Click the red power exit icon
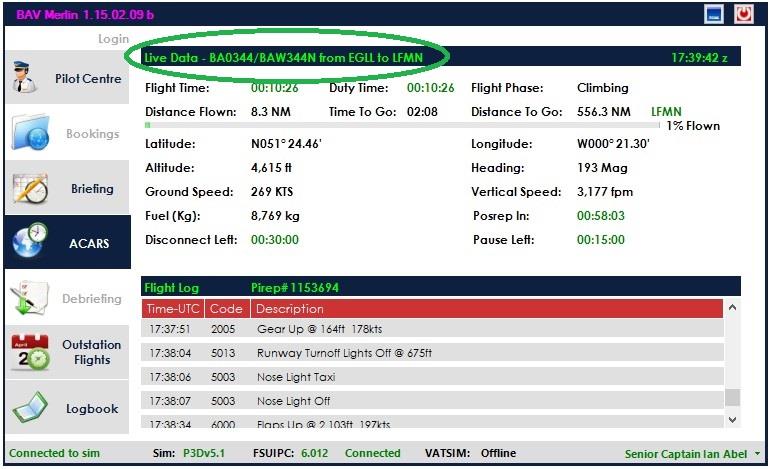The height and width of the screenshot is (469, 772). point(743,14)
